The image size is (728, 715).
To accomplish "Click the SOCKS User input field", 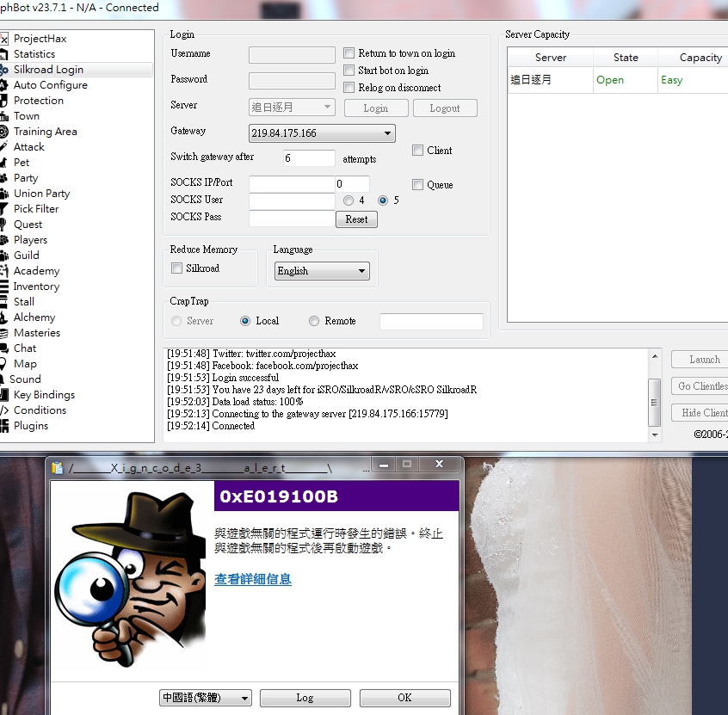I will point(292,200).
